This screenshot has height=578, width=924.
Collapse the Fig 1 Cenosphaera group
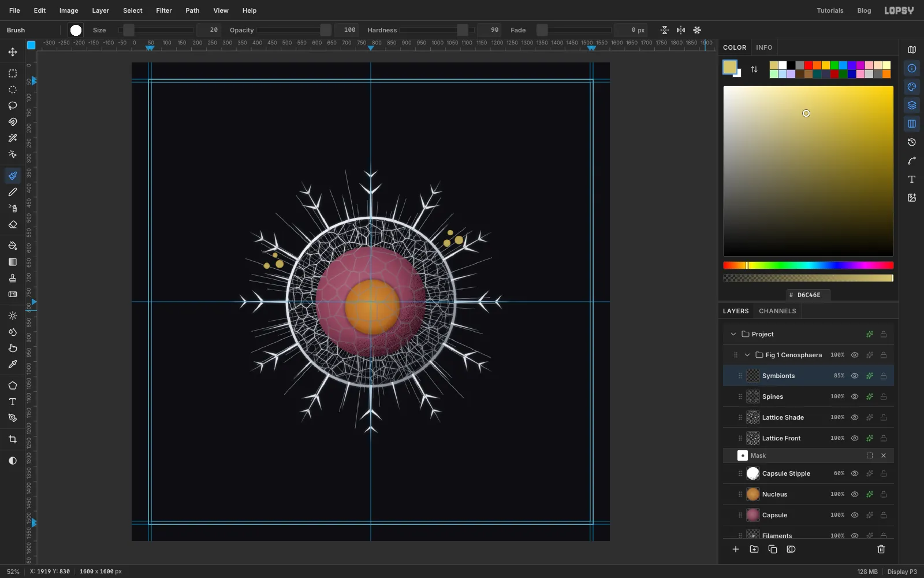[x=747, y=355]
